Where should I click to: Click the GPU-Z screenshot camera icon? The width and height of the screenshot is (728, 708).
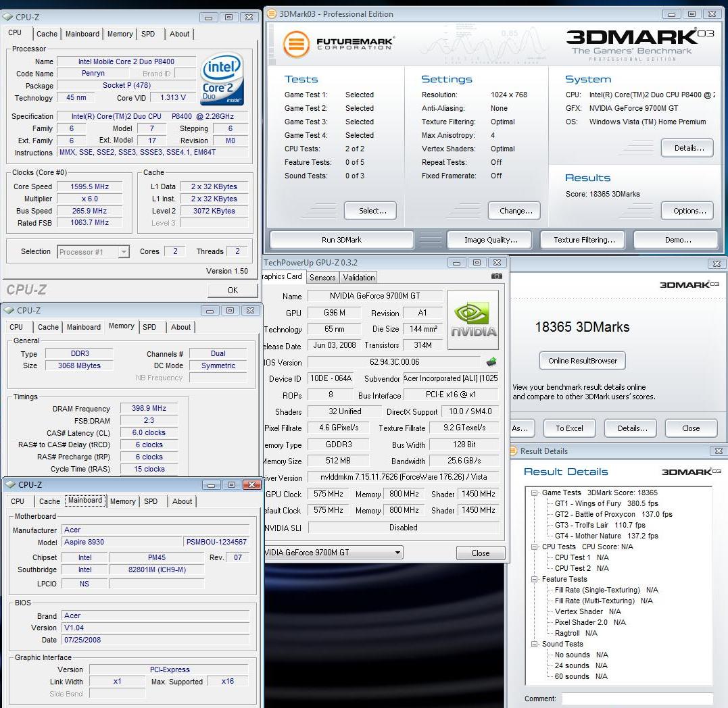click(x=496, y=276)
